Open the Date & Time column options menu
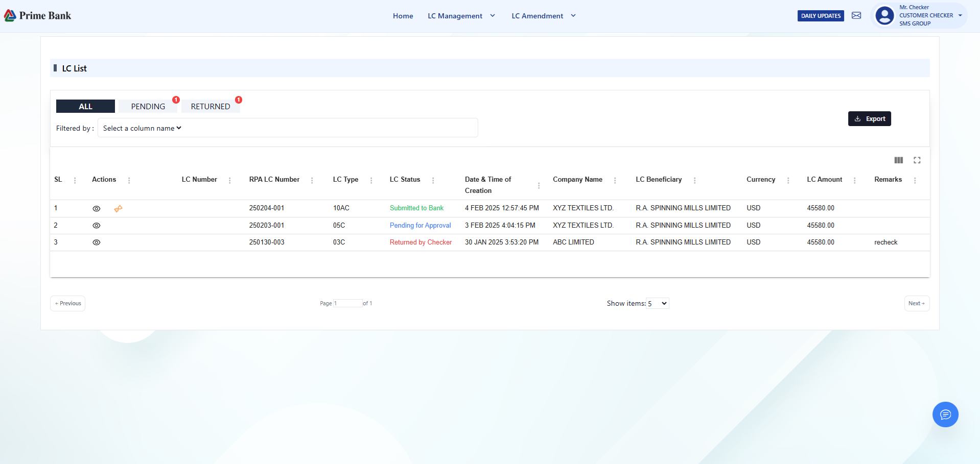This screenshot has height=464, width=980. pos(539,186)
